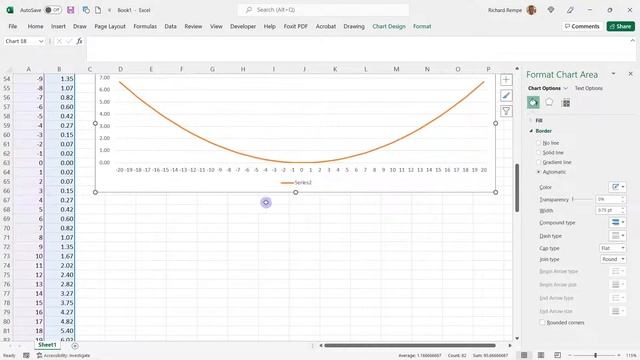Open the File menu
The width and height of the screenshot is (640, 360).
(x=13, y=26)
